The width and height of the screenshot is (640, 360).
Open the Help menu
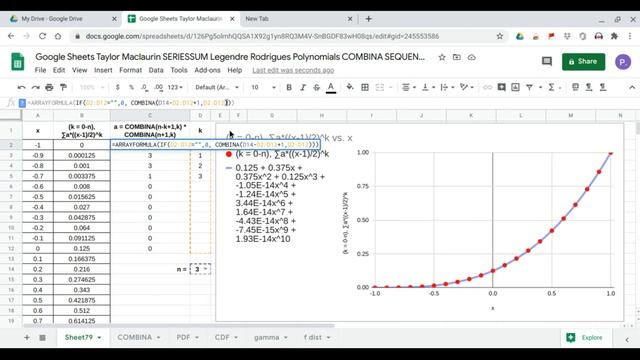click(235, 70)
